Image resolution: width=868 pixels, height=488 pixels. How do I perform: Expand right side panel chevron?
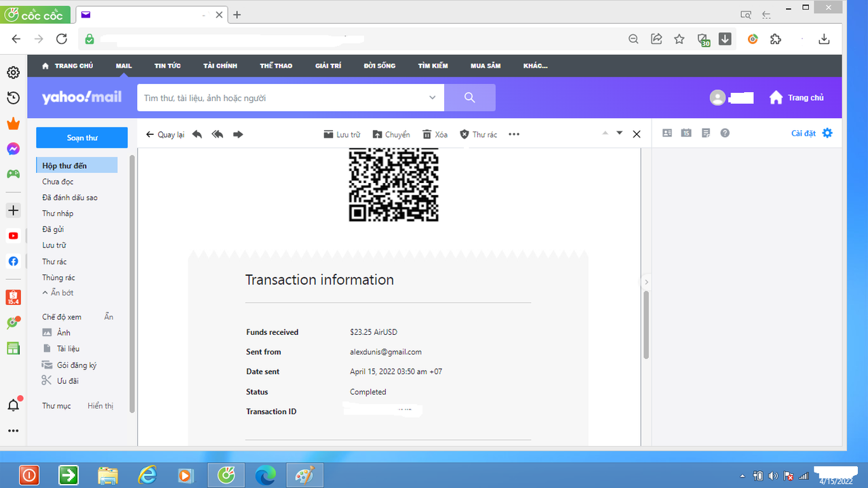(x=646, y=282)
